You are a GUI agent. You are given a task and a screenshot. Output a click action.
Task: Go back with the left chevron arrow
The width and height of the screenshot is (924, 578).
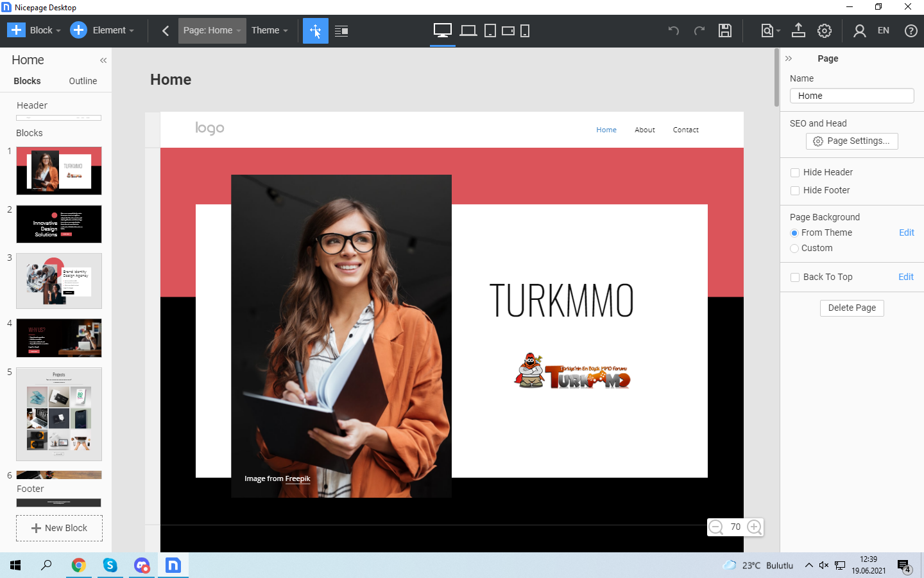[x=166, y=31]
